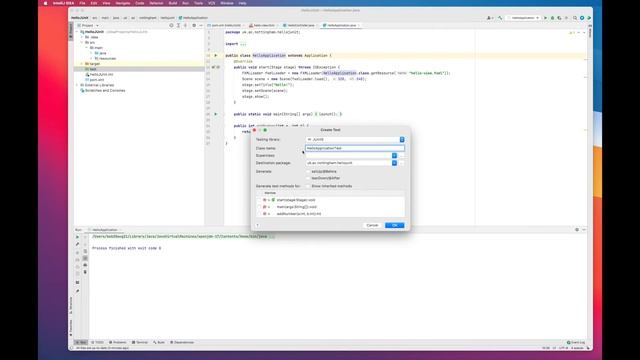This screenshot has width=640, height=360.
Task: Click run gutter icon beside main method
Action: click(x=216, y=114)
